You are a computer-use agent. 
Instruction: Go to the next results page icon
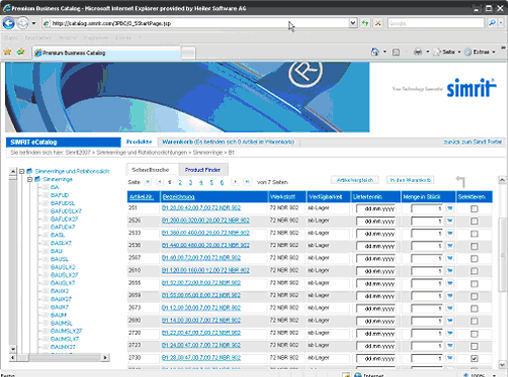pyautogui.click(x=235, y=182)
